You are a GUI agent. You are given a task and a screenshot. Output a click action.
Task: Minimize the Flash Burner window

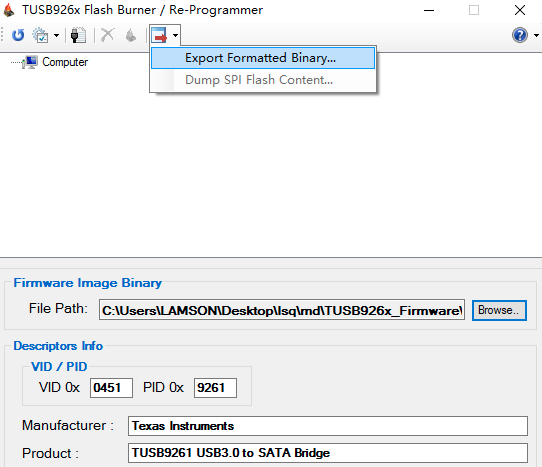[429, 10]
